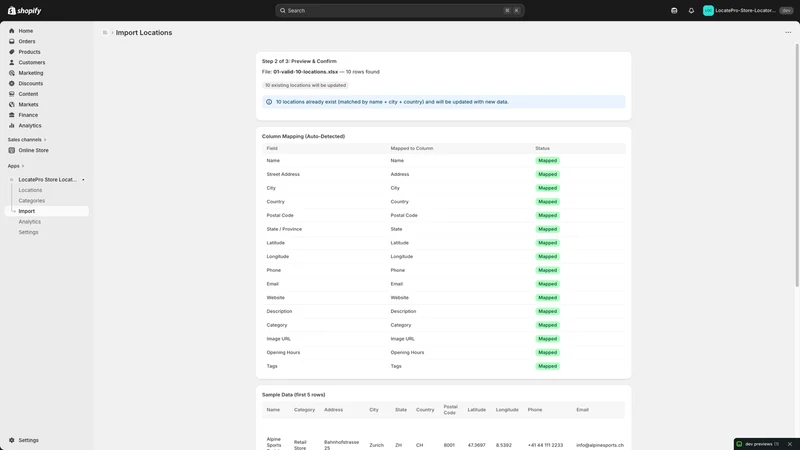Open Categories under LocatePro app
Screen dimensions: 800x450
click(x=32, y=201)
